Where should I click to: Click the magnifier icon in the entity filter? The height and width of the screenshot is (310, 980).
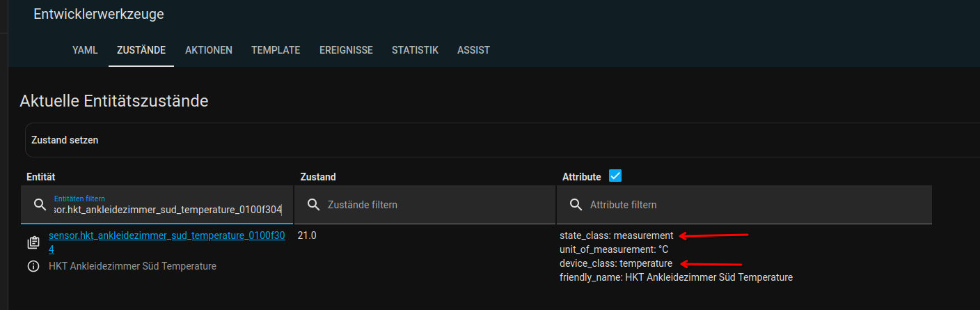40,205
